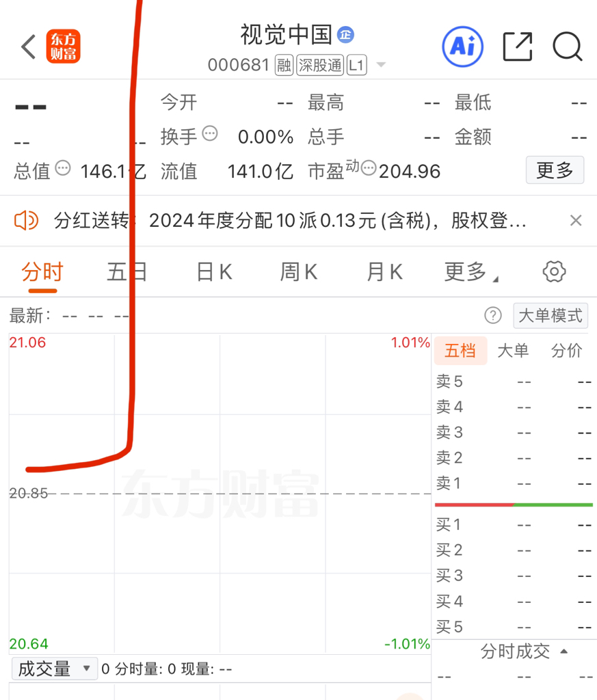Viewport: 597px width, 700px height.
Task: Expand the stock code dropdown arrow
Action: [381, 65]
